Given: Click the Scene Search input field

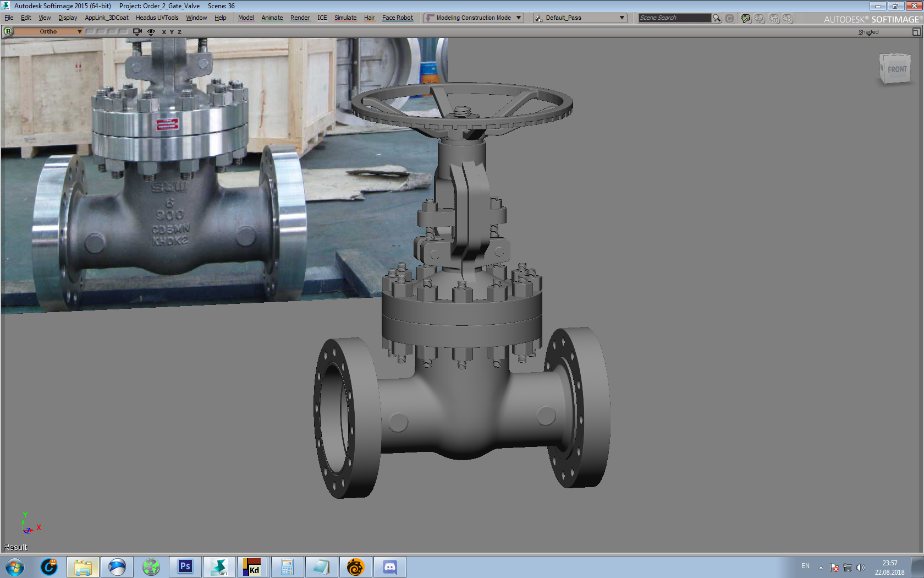Looking at the screenshot, I should click(x=674, y=18).
